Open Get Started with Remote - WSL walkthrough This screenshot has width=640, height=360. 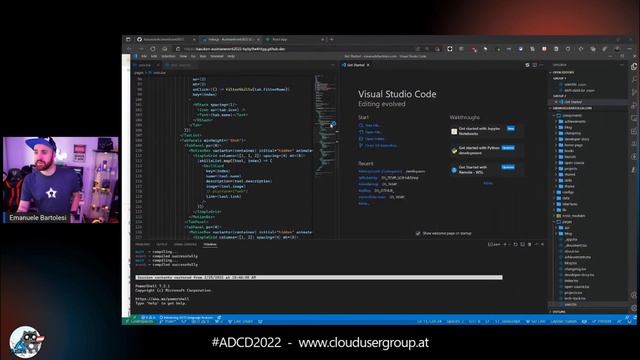coord(486,169)
